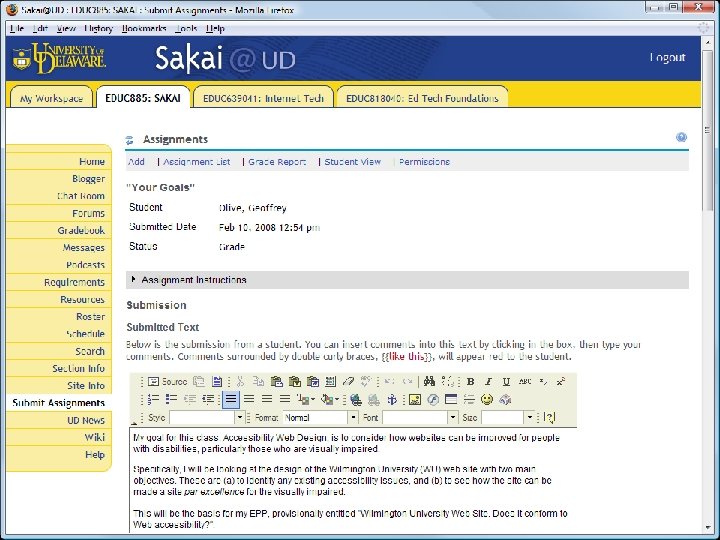This screenshot has height=540, width=720.
Task: Click the Assignments help icon
Action: coord(681,137)
